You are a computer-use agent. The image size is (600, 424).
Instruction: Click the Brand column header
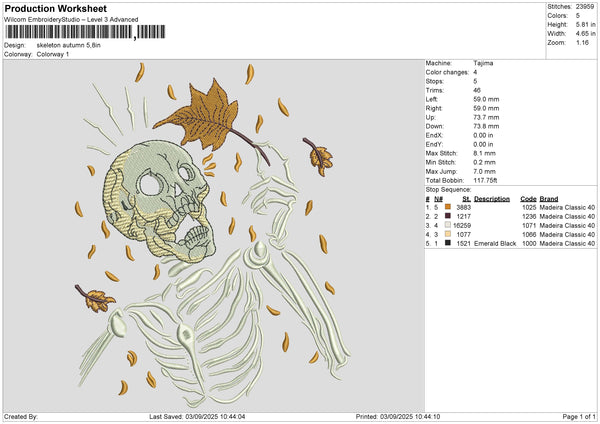click(x=550, y=198)
